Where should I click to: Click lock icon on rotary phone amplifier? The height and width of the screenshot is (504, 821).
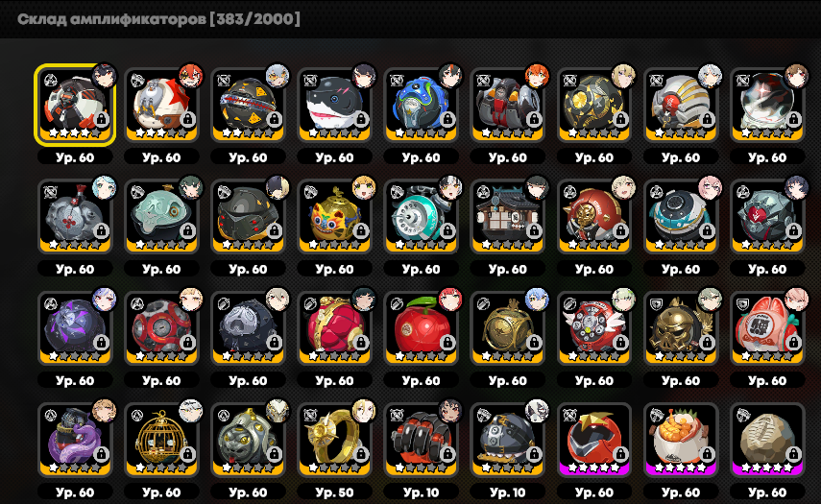pyautogui.click(x=447, y=230)
